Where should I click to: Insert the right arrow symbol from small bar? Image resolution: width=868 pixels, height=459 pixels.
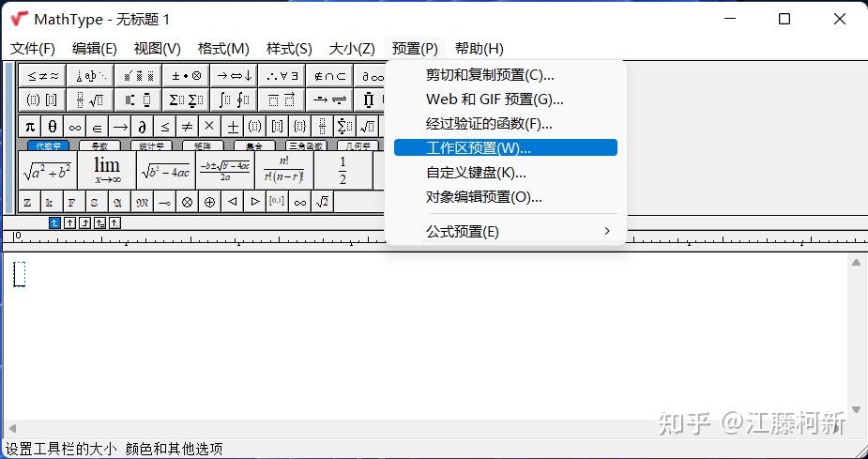(119, 126)
